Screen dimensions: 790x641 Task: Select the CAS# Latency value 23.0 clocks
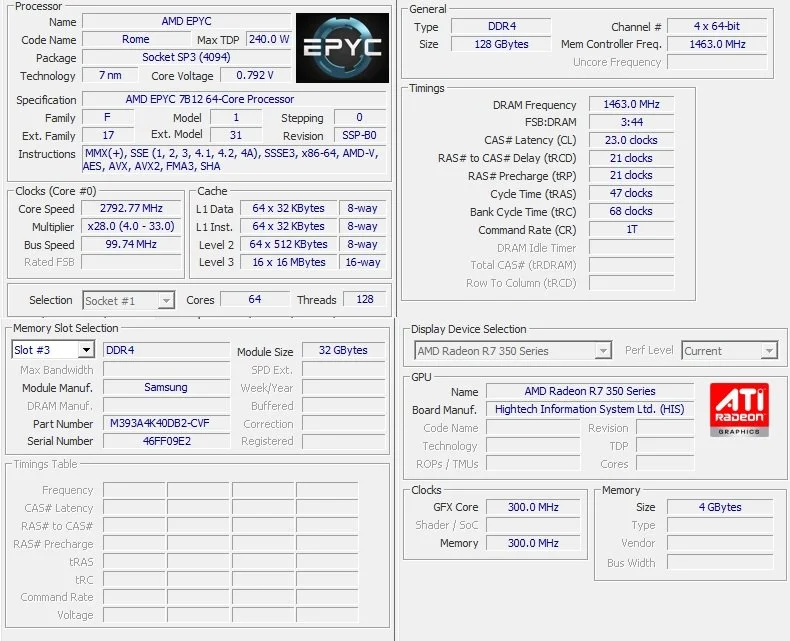coord(631,140)
